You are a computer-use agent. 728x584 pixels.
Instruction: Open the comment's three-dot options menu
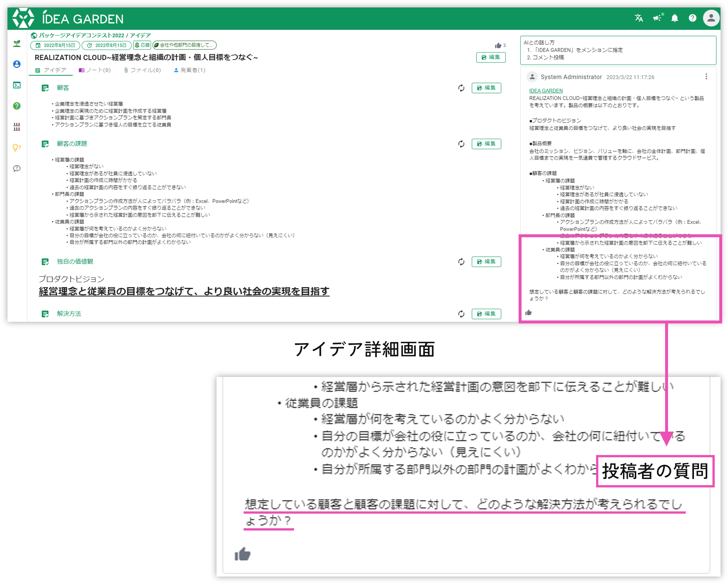point(706,76)
